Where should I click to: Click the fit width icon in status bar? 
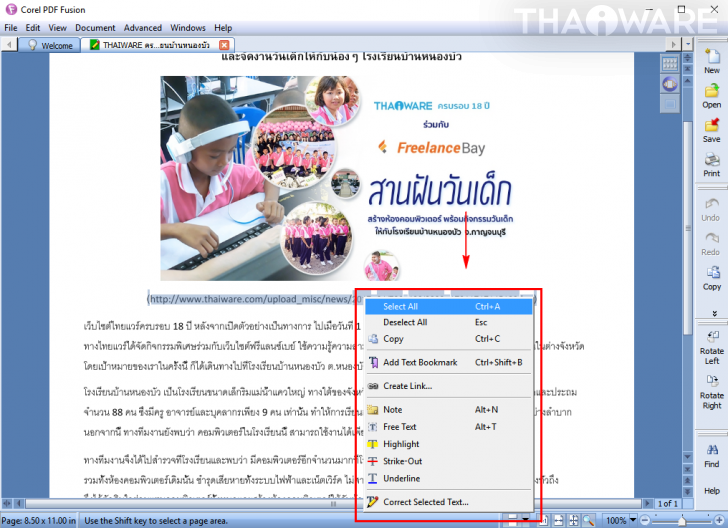coord(559,521)
